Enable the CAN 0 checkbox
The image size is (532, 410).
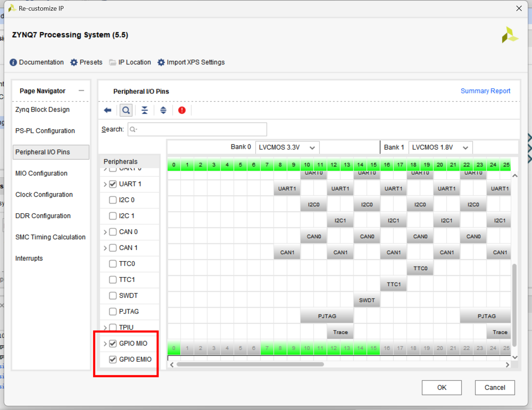coord(113,232)
